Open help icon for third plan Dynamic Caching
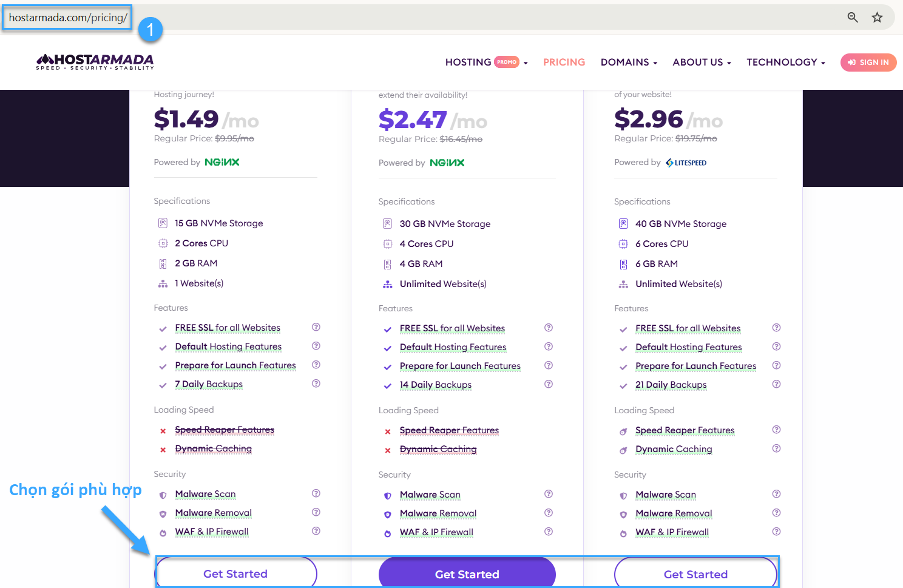This screenshot has width=903, height=588. click(x=776, y=448)
